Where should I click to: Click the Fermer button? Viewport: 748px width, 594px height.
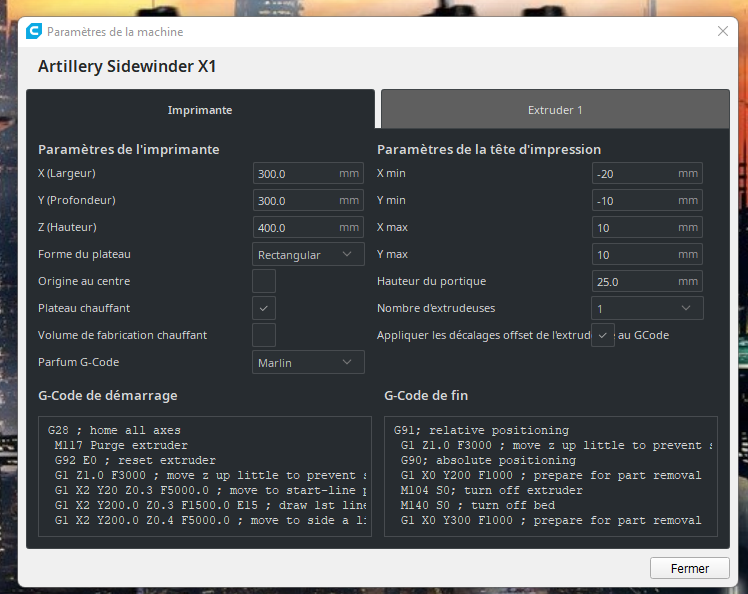point(689,568)
